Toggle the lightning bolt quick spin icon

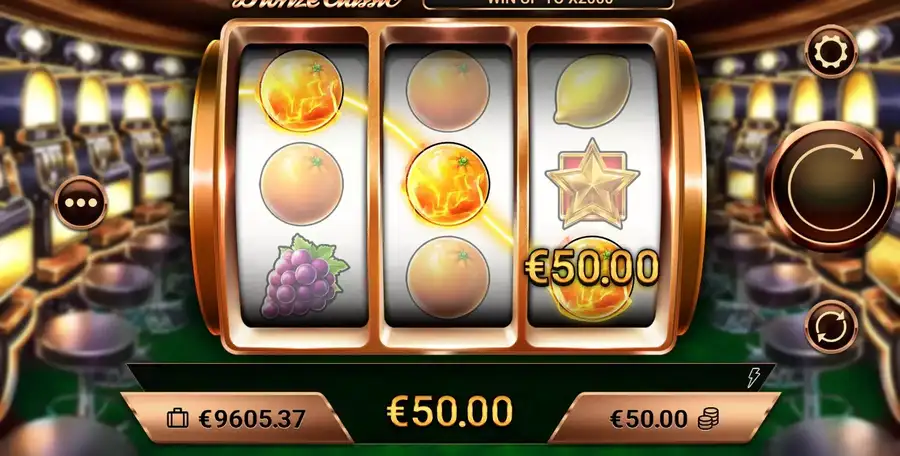[x=753, y=378]
